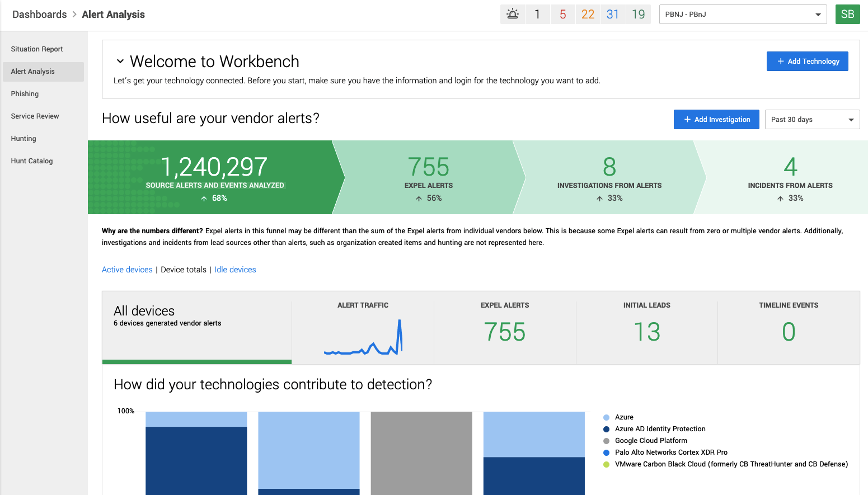Click Azure AD Identity Protection legend dot
The width and height of the screenshot is (868, 495).
(x=606, y=429)
